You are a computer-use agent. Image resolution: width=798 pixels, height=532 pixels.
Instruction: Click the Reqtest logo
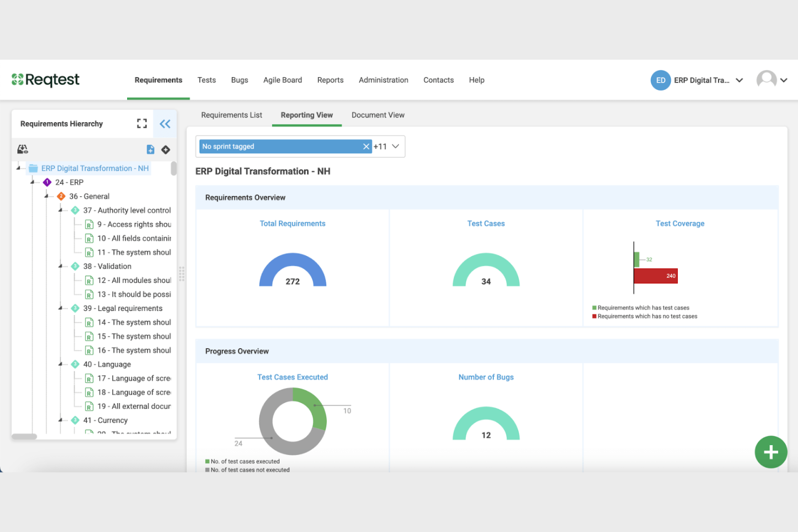point(45,80)
